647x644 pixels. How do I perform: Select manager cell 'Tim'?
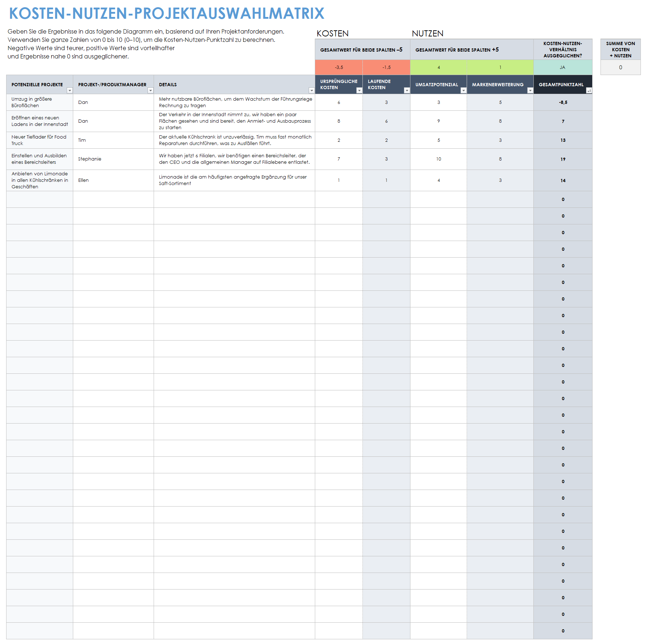click(x=113, y=140)
